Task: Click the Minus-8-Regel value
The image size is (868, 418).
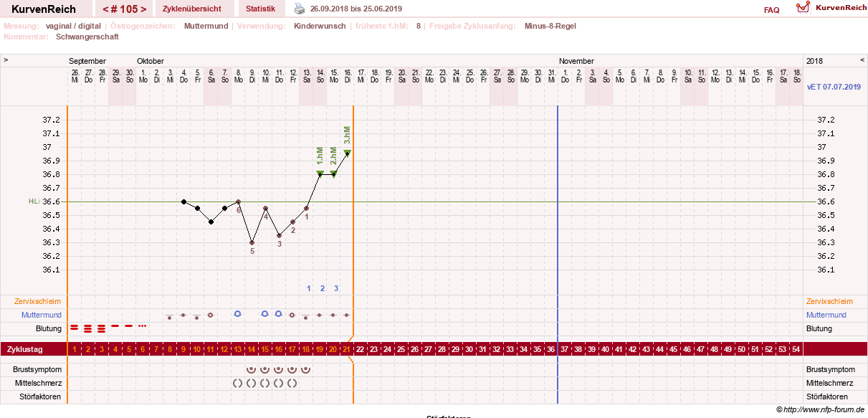Action: point(550,26)
